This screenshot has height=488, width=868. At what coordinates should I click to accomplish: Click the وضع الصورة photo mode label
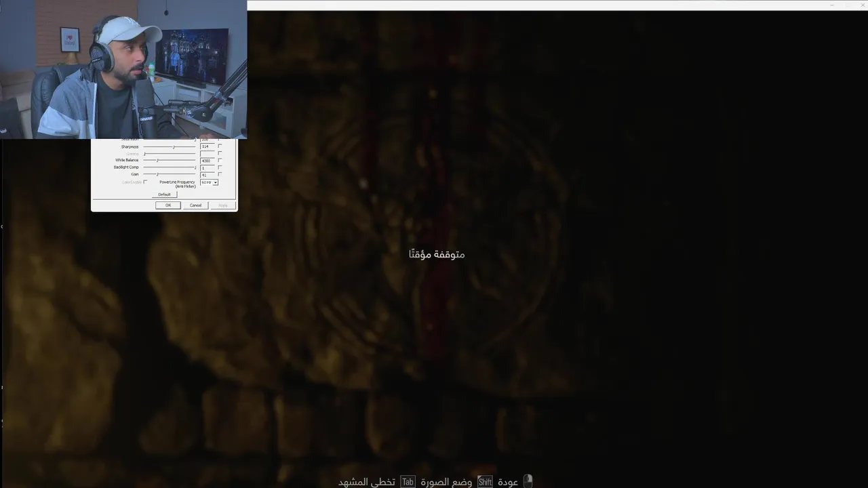pos(446,482)
